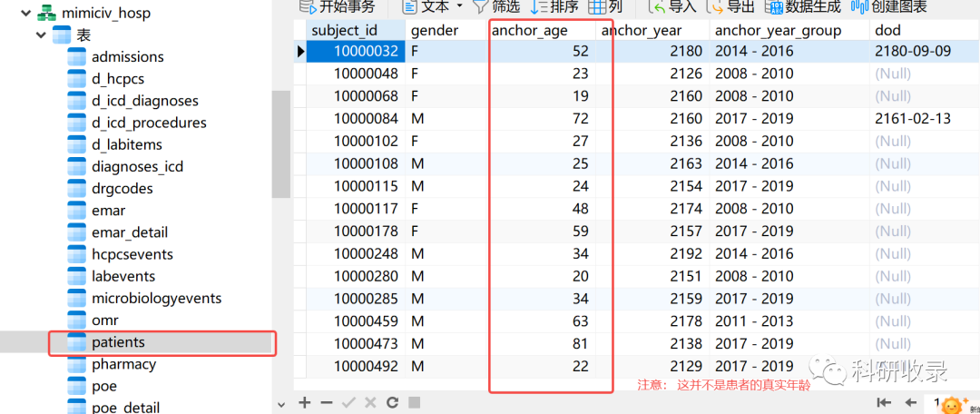
Task: Open the d_icd_diagnoses table
Action: tap(145, 101)
